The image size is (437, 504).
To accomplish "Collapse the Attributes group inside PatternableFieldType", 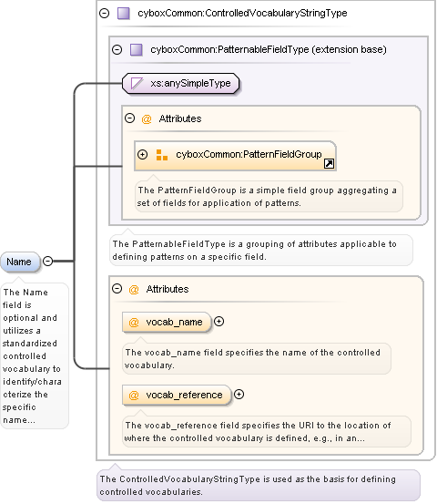I will pos(129,118).
